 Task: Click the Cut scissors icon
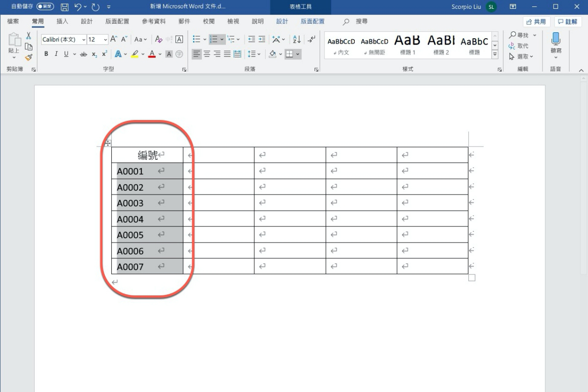[x=28, y=36]
